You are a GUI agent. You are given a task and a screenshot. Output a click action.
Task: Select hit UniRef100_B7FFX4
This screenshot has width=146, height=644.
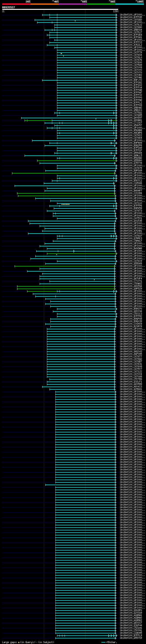131,88
